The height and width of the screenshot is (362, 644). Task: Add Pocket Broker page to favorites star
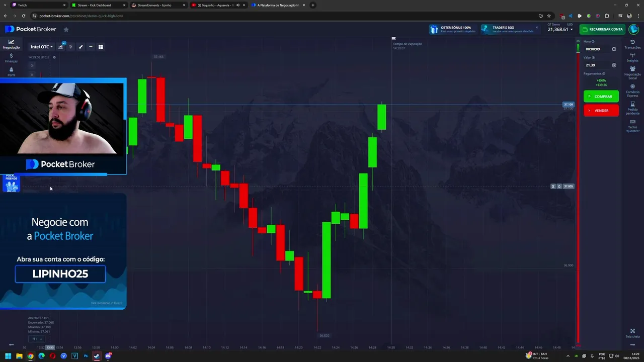click(66, 29)
